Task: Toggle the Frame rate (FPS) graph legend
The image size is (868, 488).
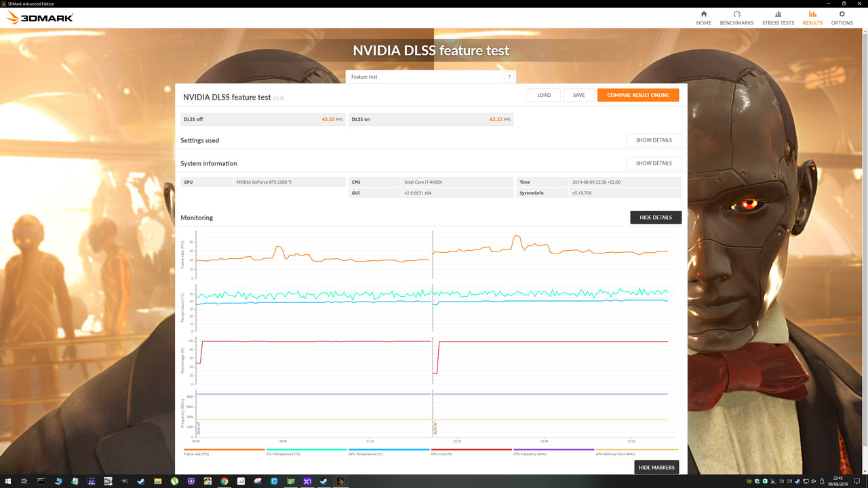Action: [x=224, y=451]
